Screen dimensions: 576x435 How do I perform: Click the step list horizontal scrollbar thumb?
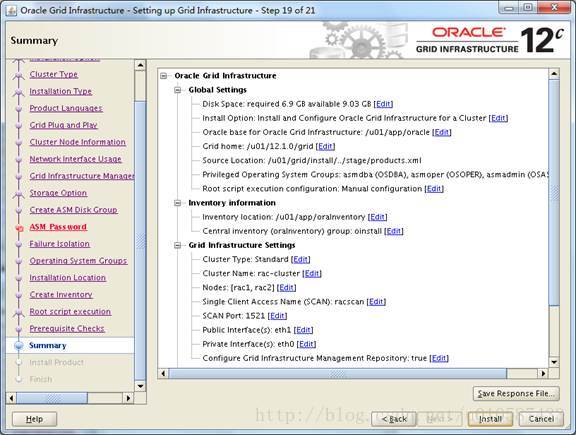52,398
